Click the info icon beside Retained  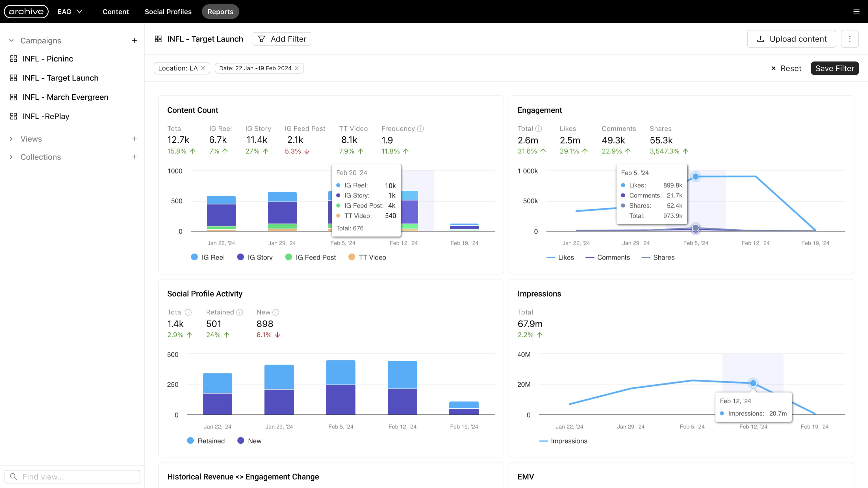click(240, 312)
